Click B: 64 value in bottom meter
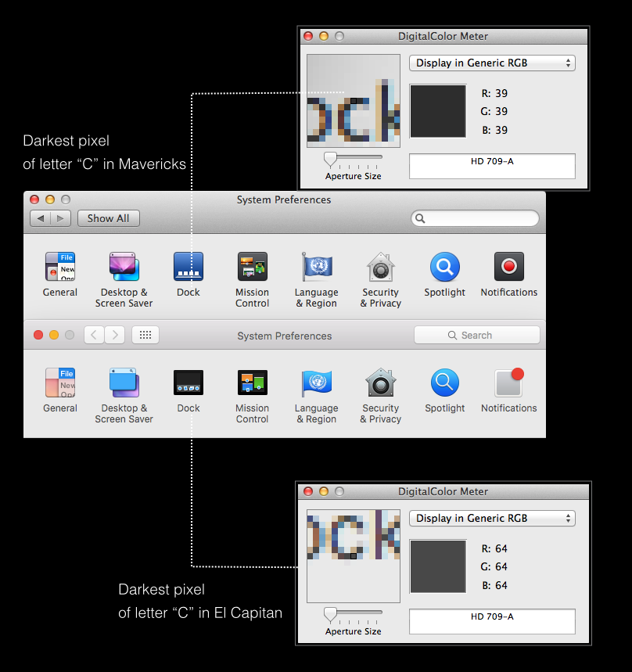632x672 pixels. point(494,585)
